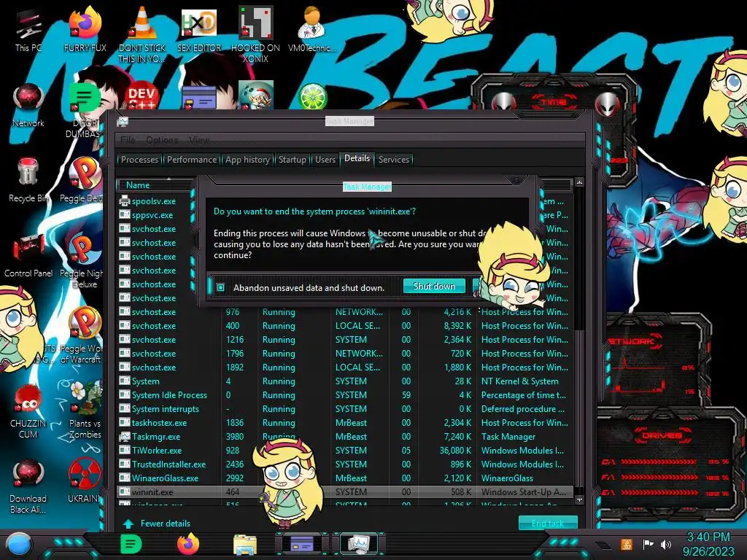Open Control Panel desktop icon

28,256
